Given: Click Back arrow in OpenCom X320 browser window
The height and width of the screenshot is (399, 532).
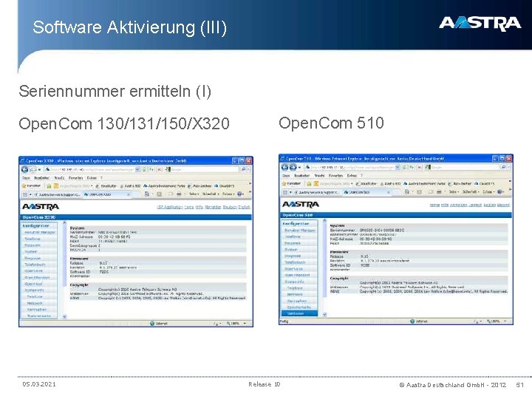Looking at the screenshot, I should [x=25, y=170].
